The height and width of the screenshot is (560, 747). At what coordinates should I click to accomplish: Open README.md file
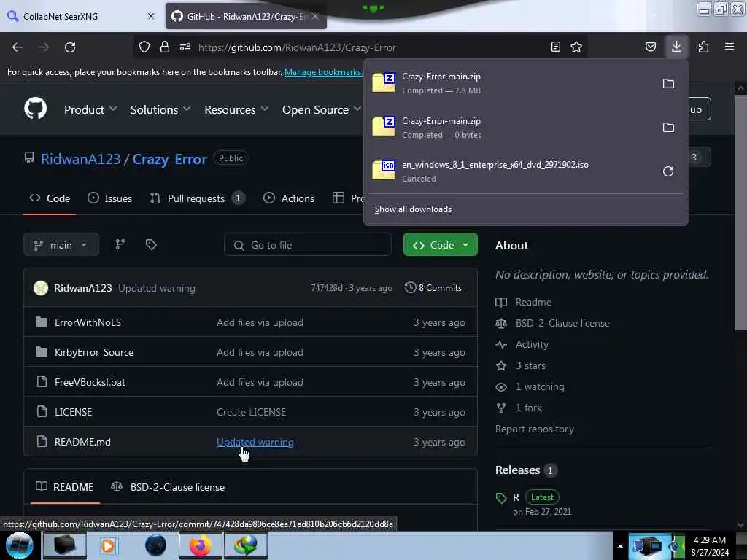click(82, 442)
